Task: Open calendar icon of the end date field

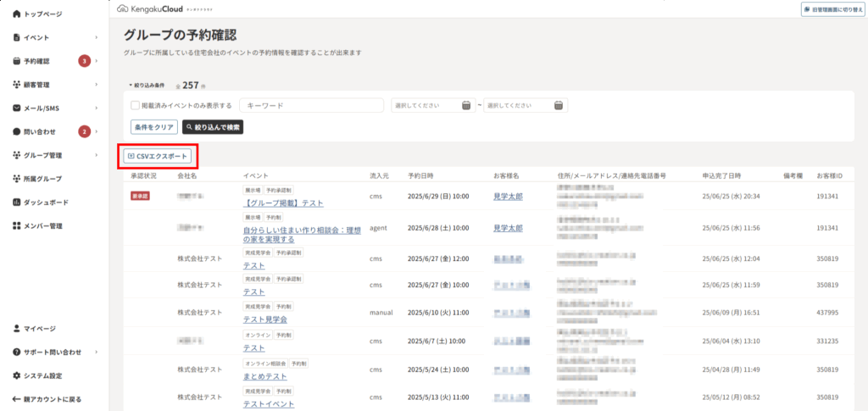Action: tap(558, 105)
